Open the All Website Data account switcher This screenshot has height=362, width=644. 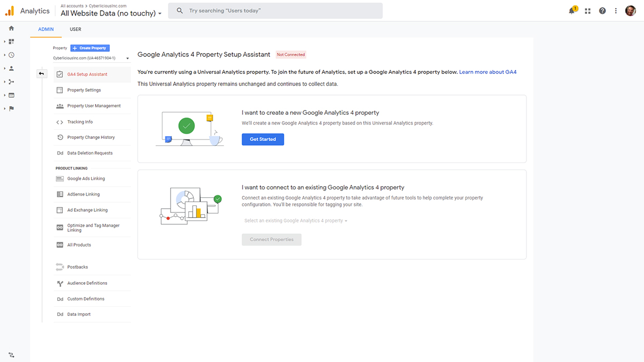pos(110,13)
